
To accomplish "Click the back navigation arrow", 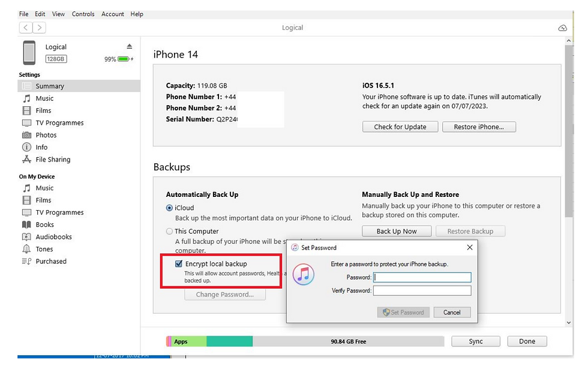I will click(x=25, y=28).
